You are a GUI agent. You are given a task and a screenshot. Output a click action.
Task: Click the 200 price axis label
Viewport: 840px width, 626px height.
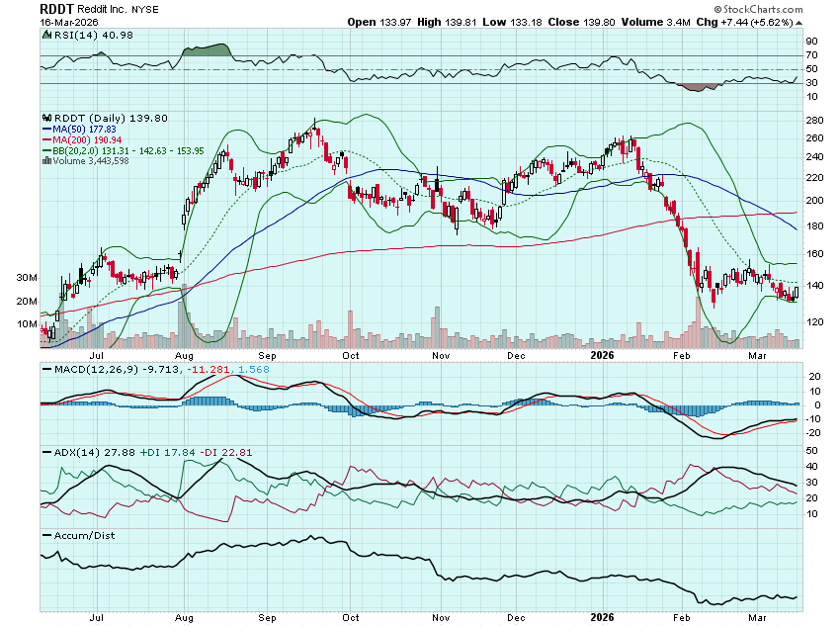click(815, 201)
